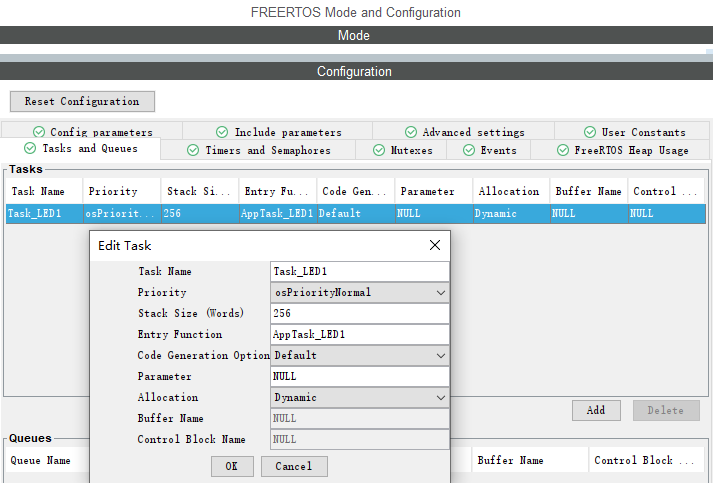Screen dimensions: 713x483
Task: Open the Advanced settings tab
Action: click(x=463, y=131)
